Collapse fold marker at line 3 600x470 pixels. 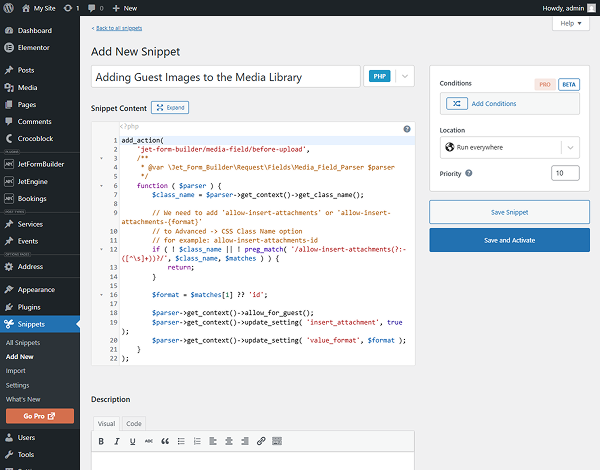101,158
